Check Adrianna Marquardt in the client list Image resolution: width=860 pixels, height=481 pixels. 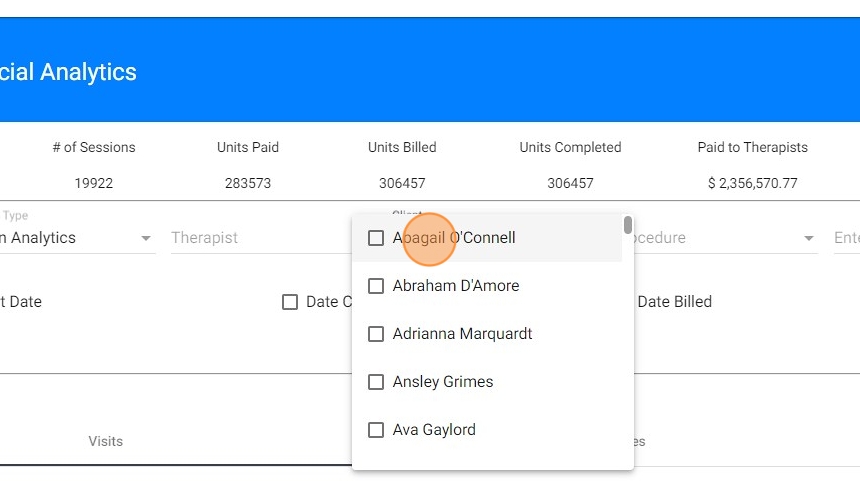click(x=376, y=334)
